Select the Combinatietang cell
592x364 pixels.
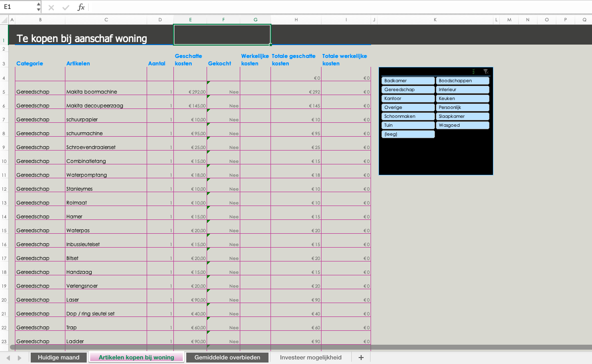(x=106, y=157)
